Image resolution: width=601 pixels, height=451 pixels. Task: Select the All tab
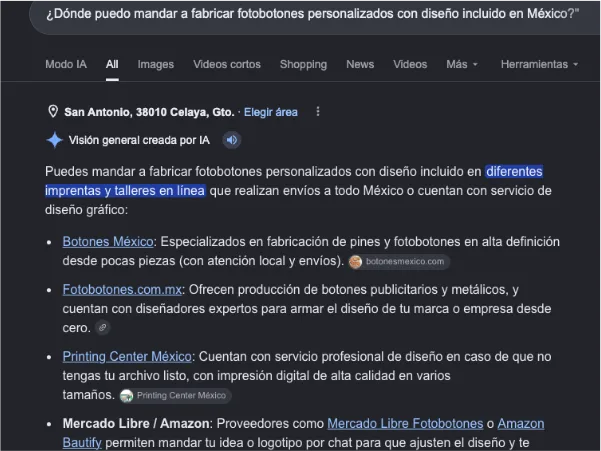point(112,64)
